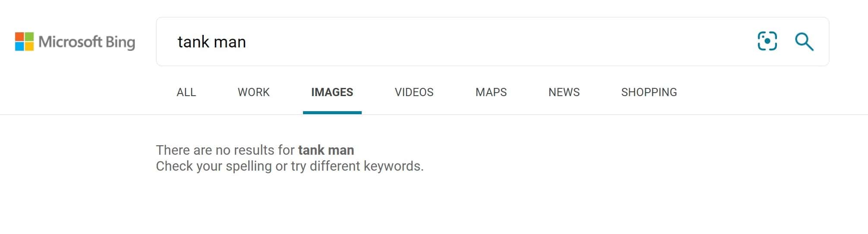Open the SHOPPING tab
Image resolution: width=868 pixels, height=234 pixels.
pos(649,92)
